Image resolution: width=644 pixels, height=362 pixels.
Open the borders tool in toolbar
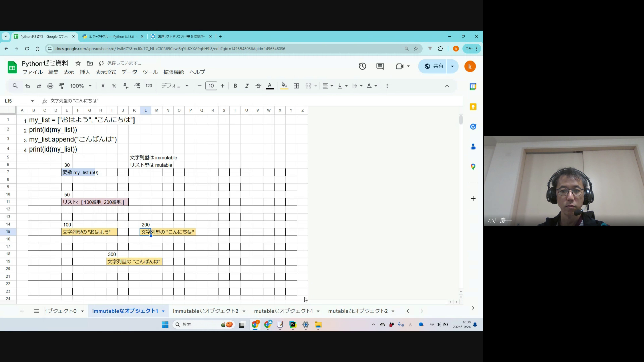(296, 86)
